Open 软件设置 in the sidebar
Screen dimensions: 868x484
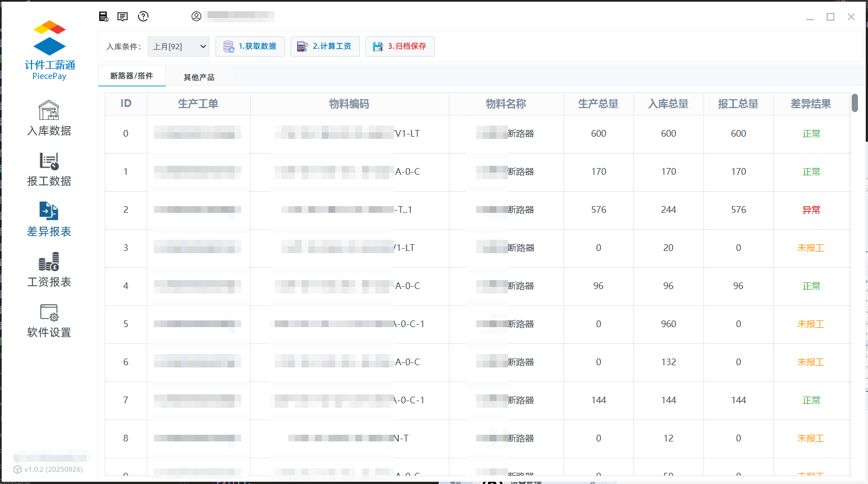coord(49,320)
